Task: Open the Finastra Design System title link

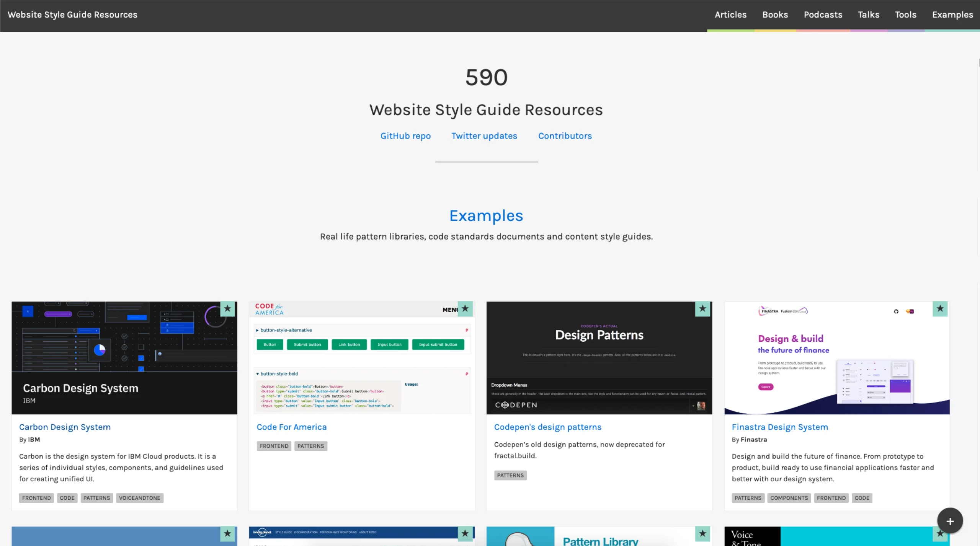Action: (x=779, y=427)
